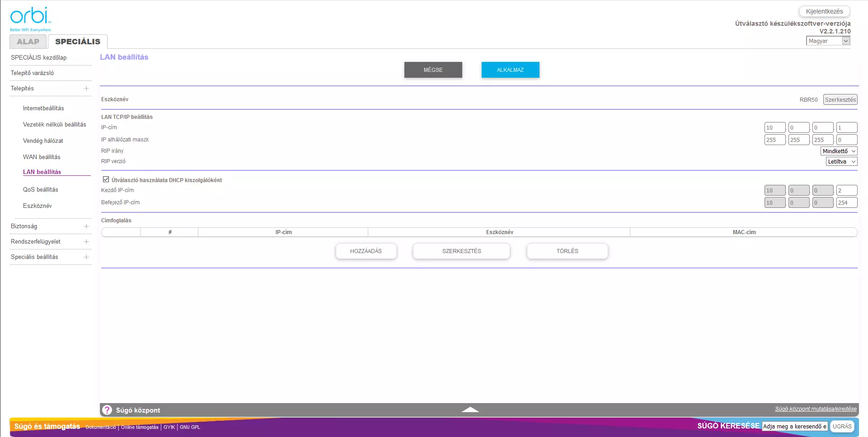Click the help center question mark icon
Image resolution: width=868 pixels, height=437 pixels.
[107, 410]
